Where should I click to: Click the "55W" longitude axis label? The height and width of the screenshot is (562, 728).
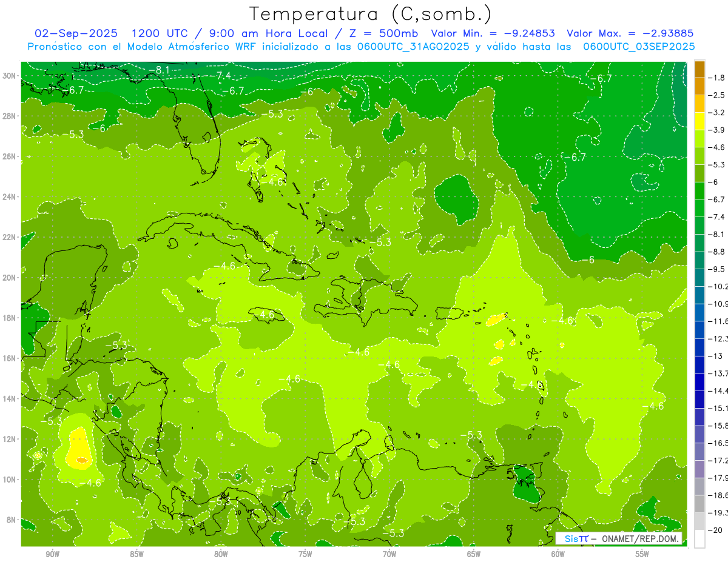pos(642,554)
